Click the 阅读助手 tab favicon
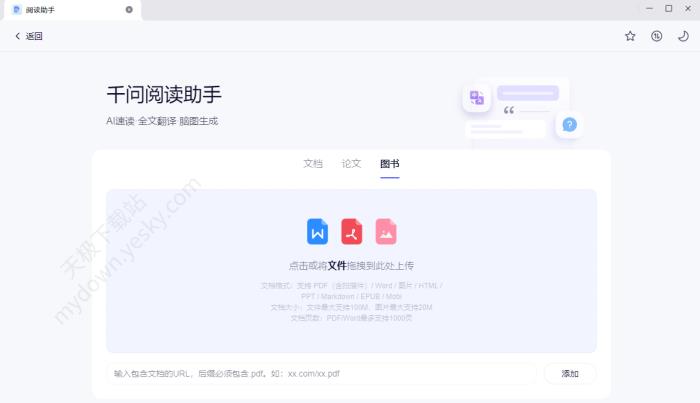Viewport: 700px width, 403px height. (16, 9)
